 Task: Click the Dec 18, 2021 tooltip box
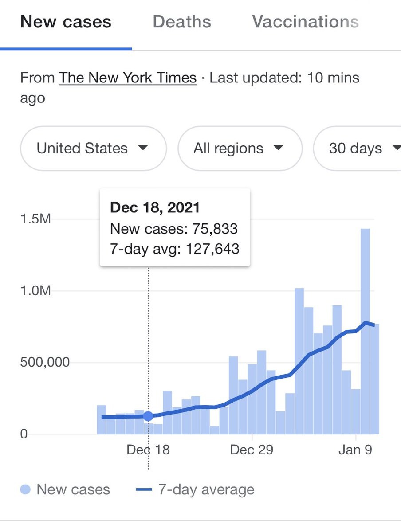pos(175,227)
